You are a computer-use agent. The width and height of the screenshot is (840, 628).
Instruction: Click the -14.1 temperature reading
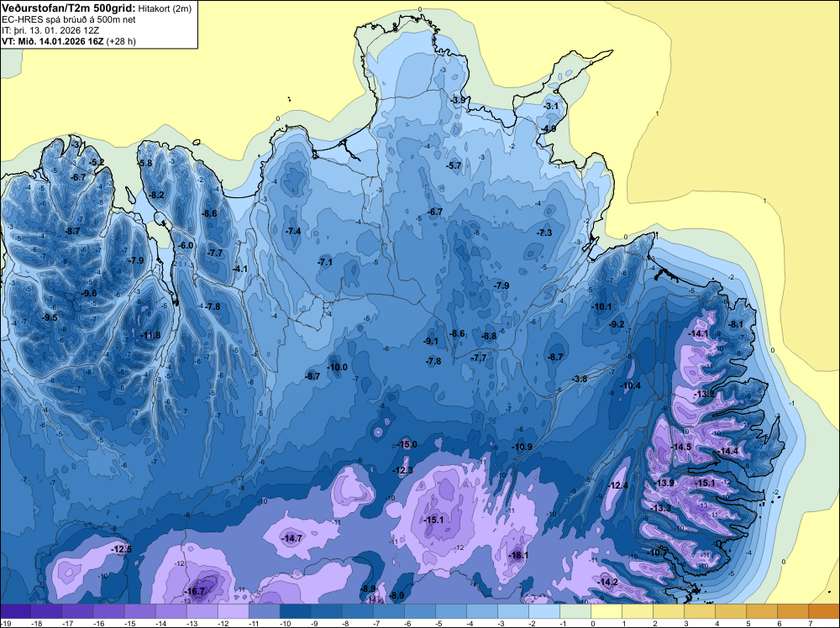(698, 333)
